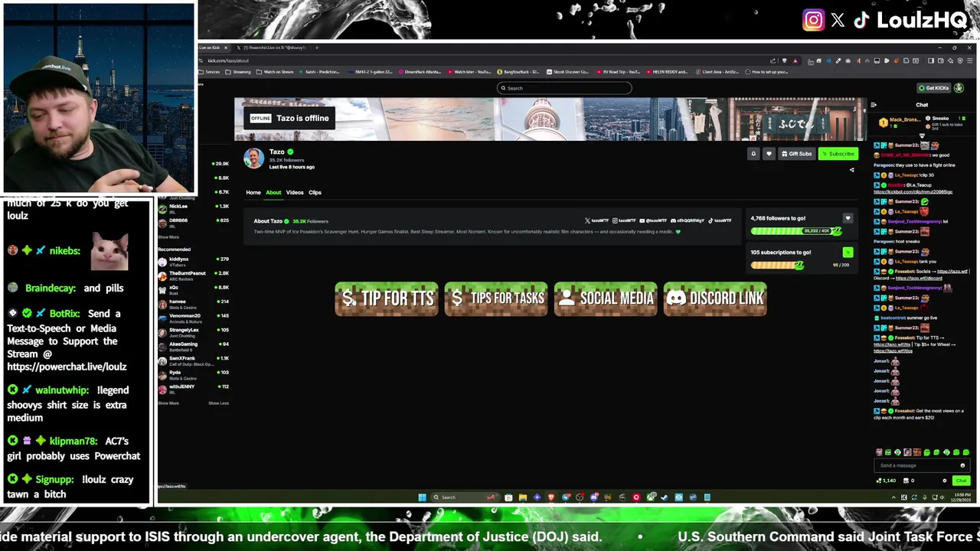The height and width of the screenshot is (551, 980).
Task: Open AkesGaming channel in sidebar
Action: 194,346
